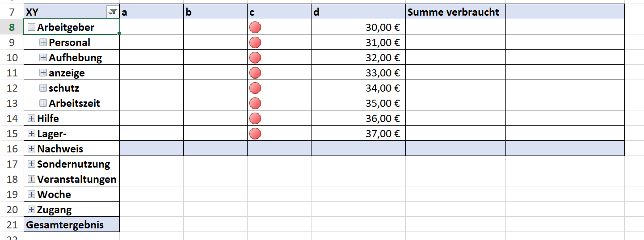The height and width of the screenshot is (240, 644).
Task: Click the red circle in Hilfe row
Action: [x=255, y=118]
